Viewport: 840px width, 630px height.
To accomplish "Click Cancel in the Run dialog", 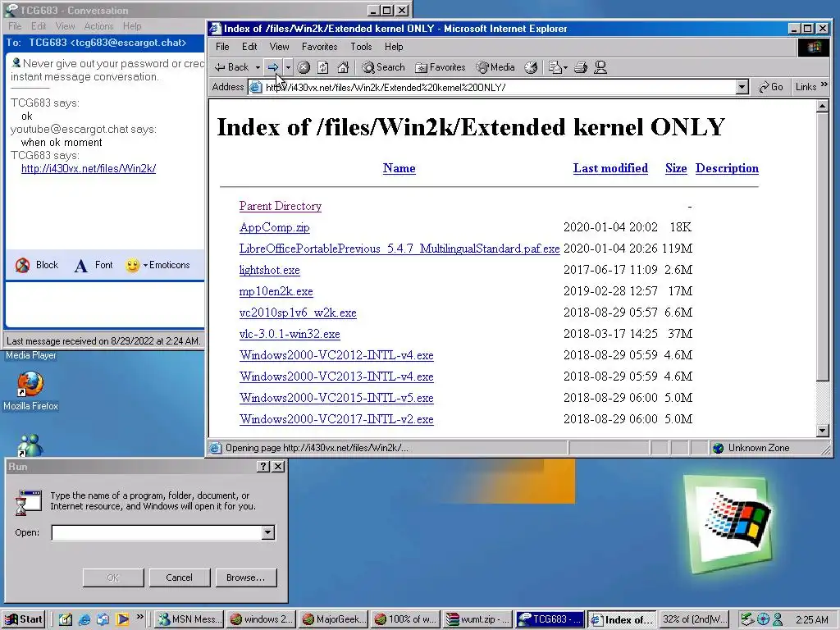I will click(x=180, y=577).
